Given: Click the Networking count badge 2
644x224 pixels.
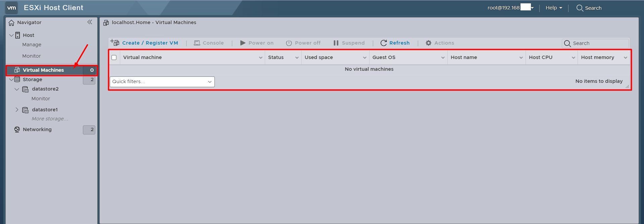Looking at the screenshot, I should coord(89,130).
